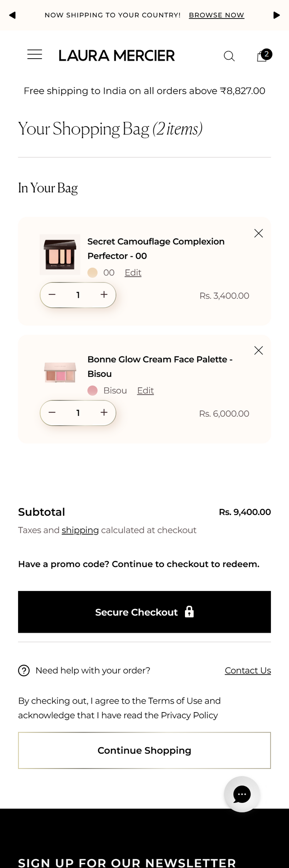Edit the 00 shade selection
289x868 pixels.
[x=133, y=273]
